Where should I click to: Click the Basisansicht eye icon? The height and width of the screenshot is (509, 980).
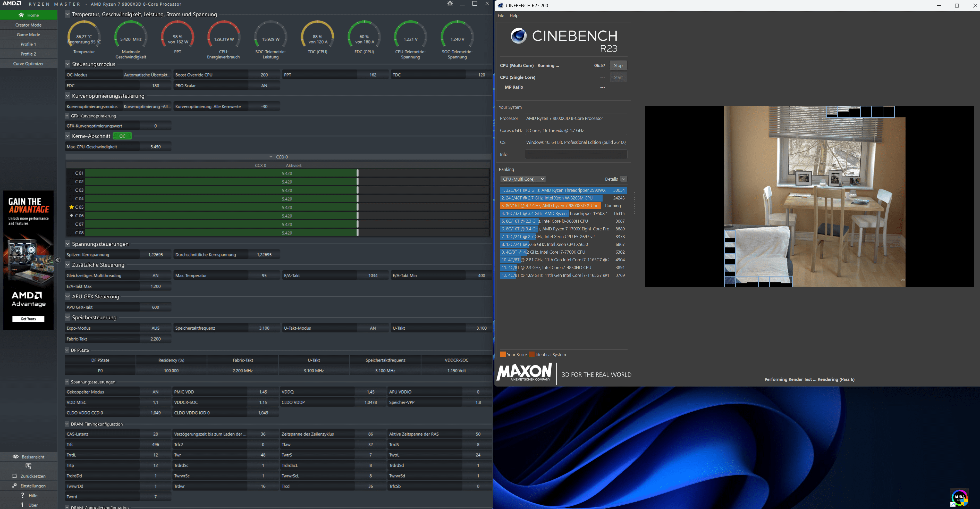click(x=16, y=456)
